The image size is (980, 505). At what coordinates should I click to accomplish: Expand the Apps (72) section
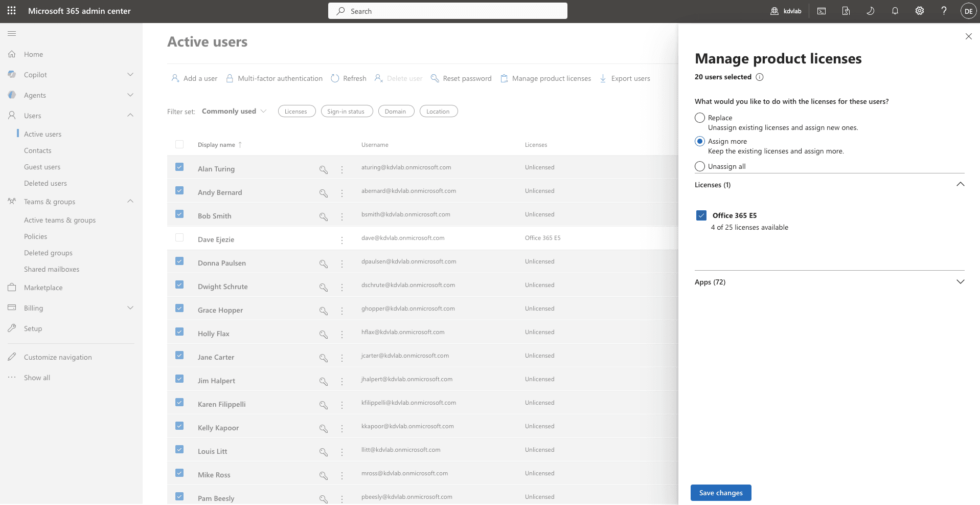[960, 282]
